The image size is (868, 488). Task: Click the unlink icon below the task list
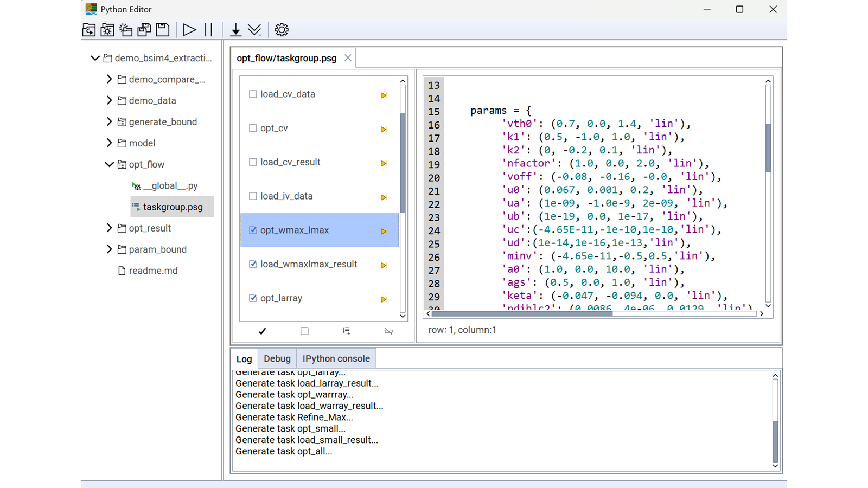tap(388, 331)
